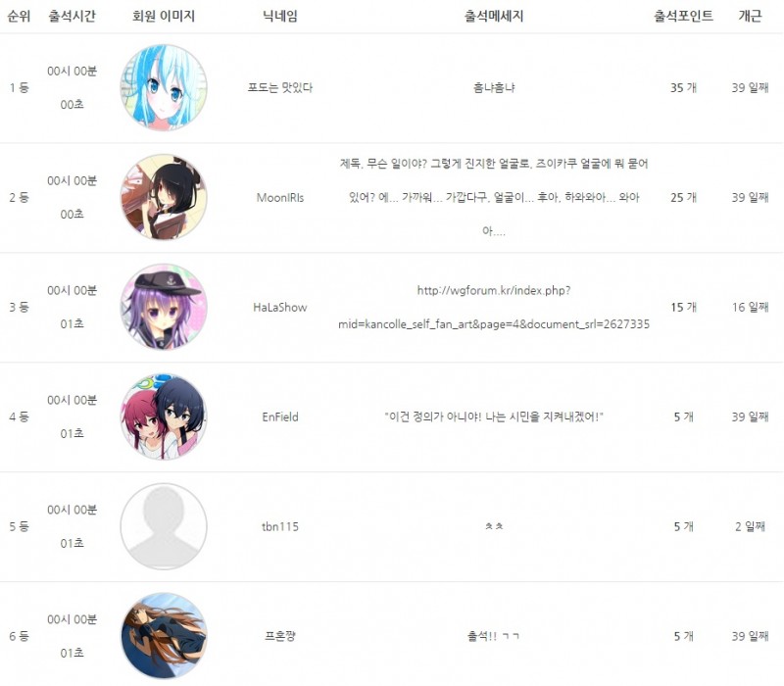
Task: Click the 출석메세지 column header
Action: coord(494,16)
